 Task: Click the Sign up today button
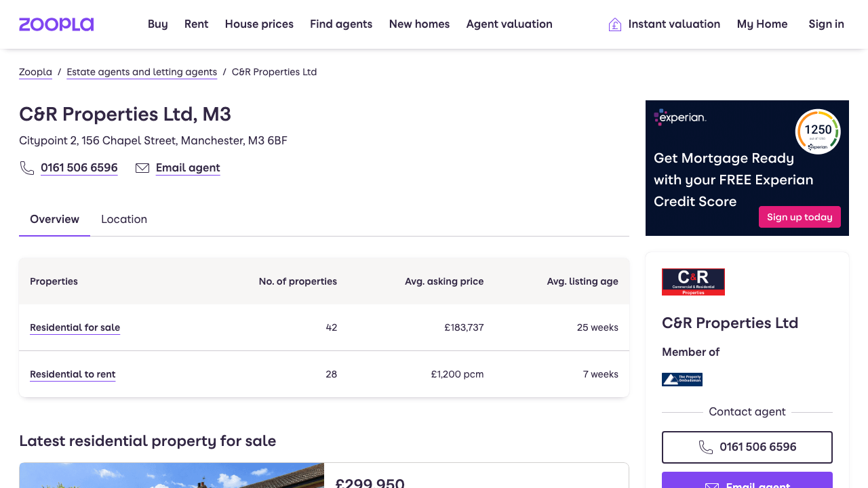pos(800,217)
